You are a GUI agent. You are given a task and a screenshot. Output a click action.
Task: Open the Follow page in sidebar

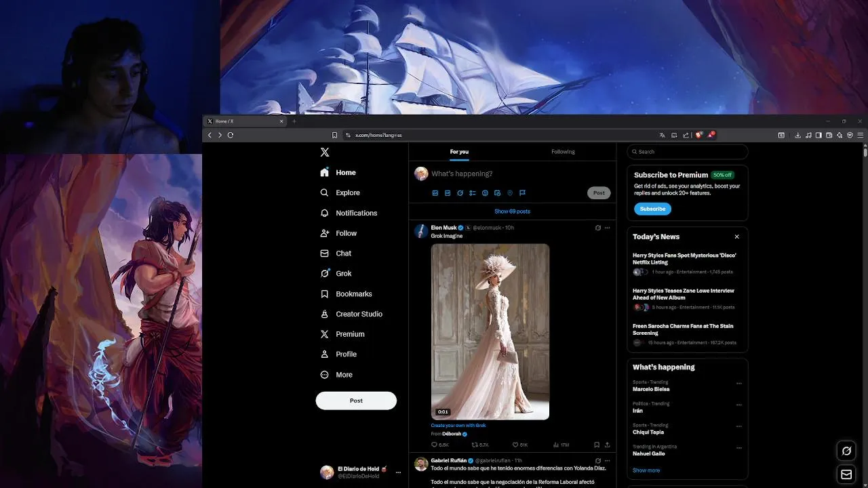pos(338,233)
